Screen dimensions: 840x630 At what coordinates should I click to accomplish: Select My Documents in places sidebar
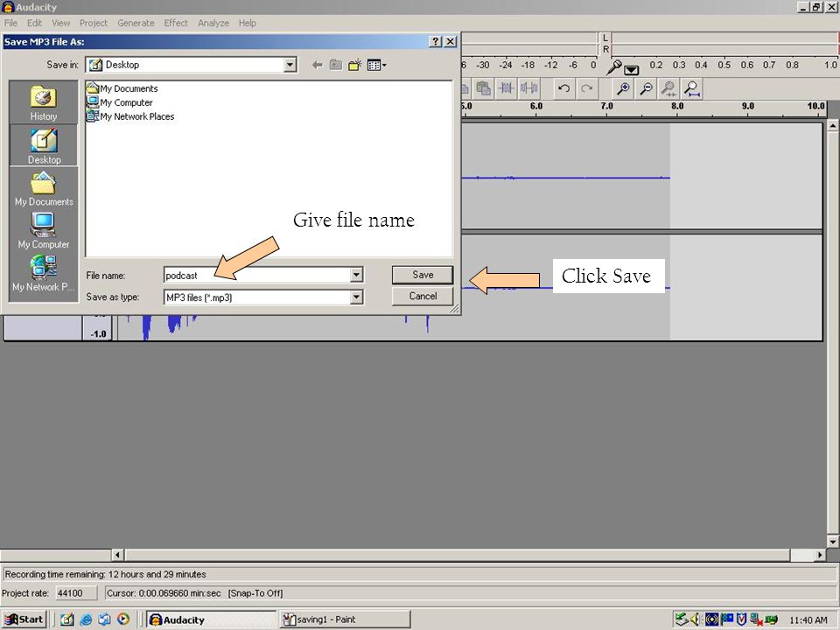coord(44,189)
